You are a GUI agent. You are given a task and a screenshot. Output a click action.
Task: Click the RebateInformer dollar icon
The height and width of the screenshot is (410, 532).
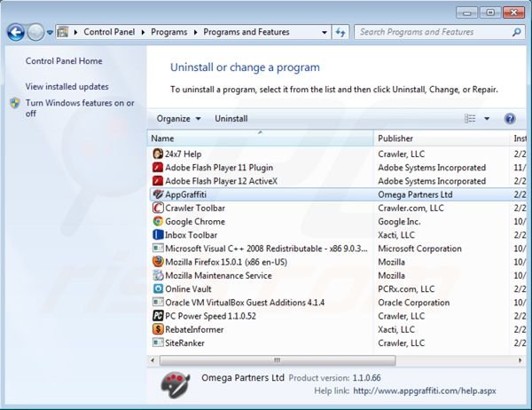pyautogui.click(x=158, y=329)
